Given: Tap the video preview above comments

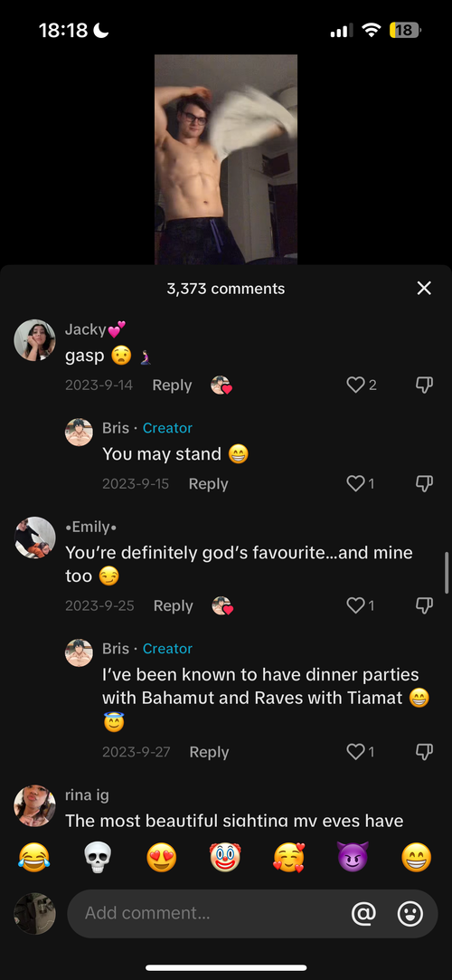Looking at the screenshot, I should [226, 159].
